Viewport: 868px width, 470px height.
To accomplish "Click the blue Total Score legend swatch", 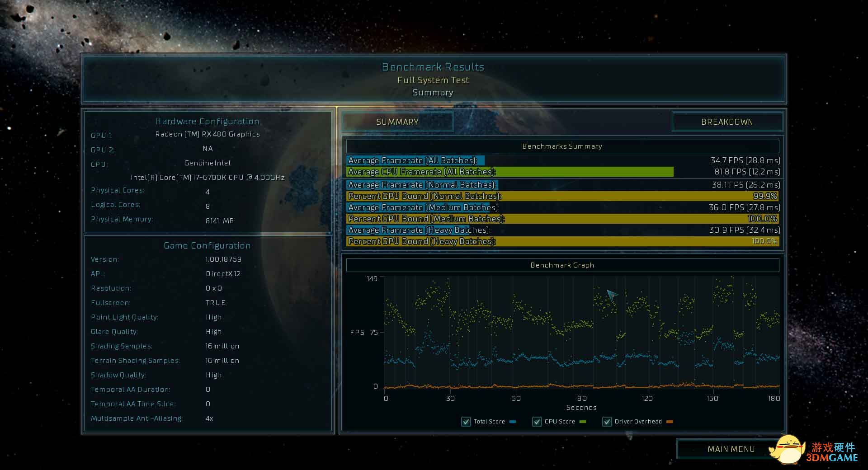I will (513, 422).
